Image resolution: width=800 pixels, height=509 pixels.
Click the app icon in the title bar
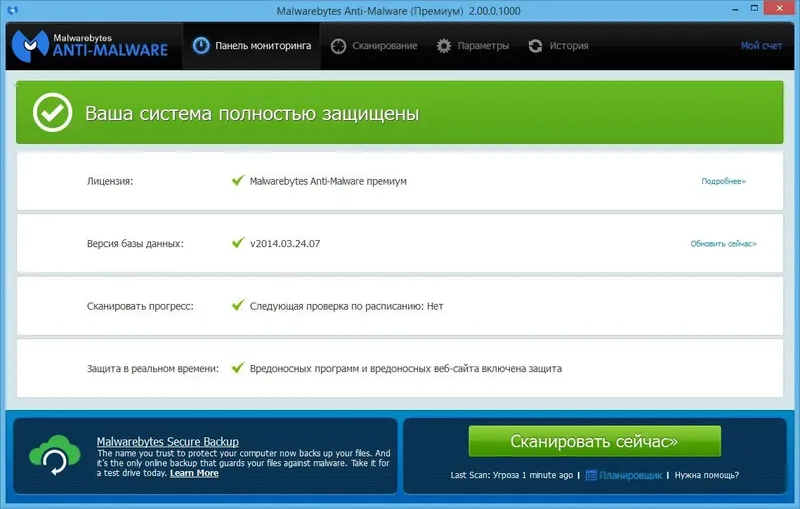tap(13, 10)
